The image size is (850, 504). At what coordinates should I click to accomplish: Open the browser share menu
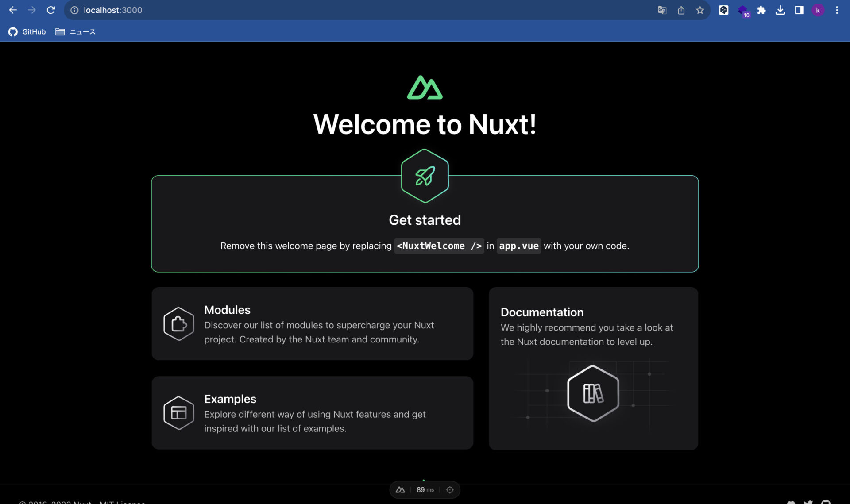681,10
